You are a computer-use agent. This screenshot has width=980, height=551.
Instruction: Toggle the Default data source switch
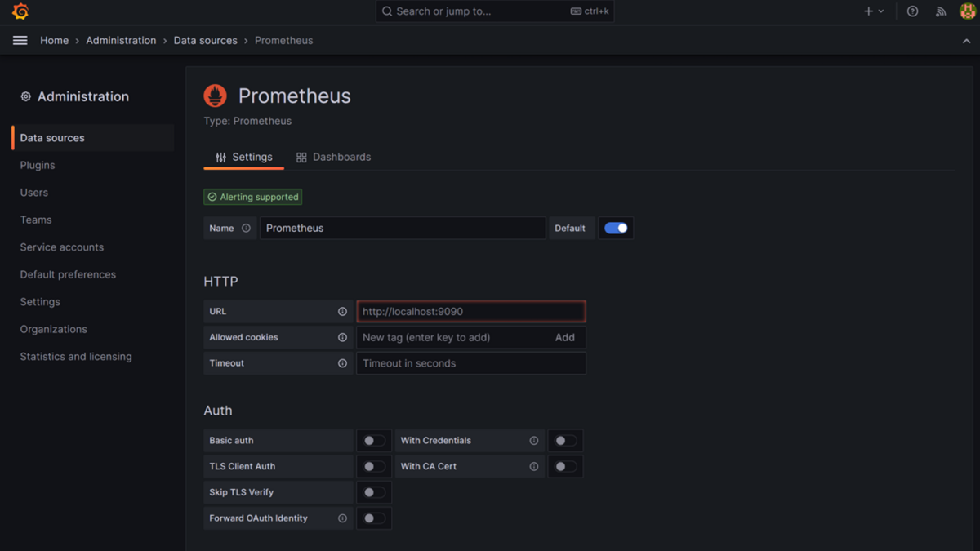click(616, 229)
